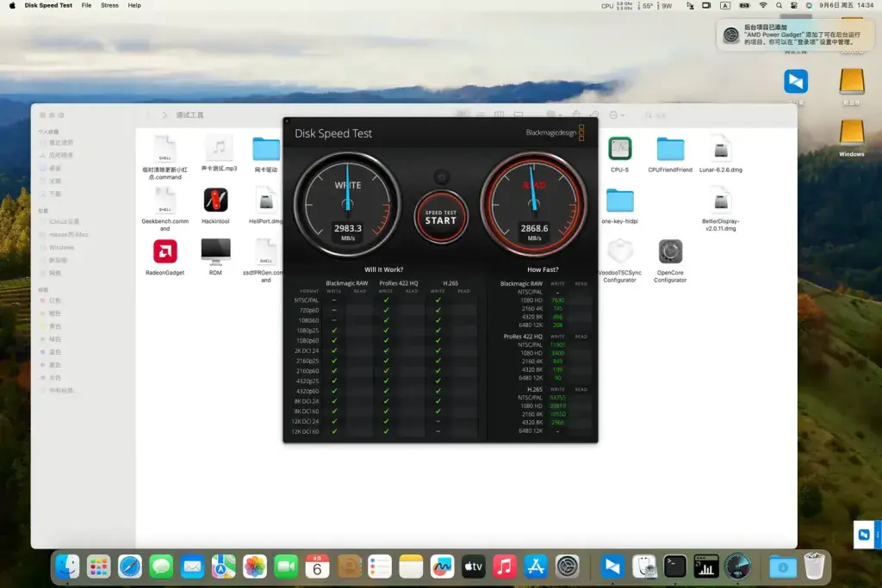Open Maps from the Dock

pyautogui.click(x=223, y=566)
